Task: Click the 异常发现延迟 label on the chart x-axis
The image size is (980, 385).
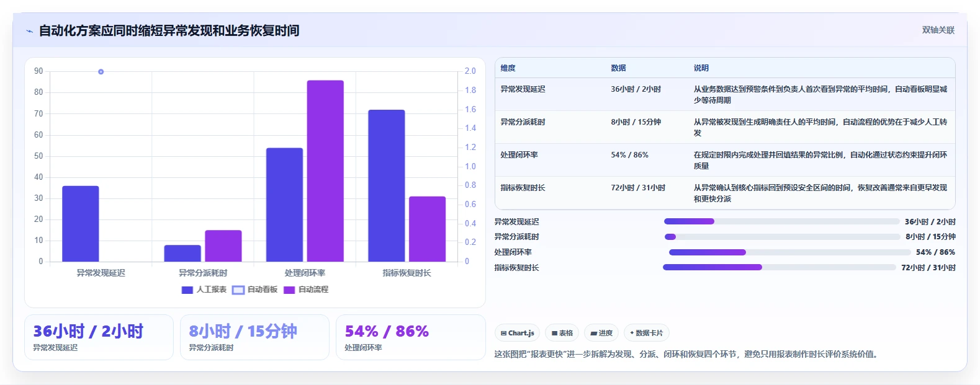Action: click(x=101, y=273)
